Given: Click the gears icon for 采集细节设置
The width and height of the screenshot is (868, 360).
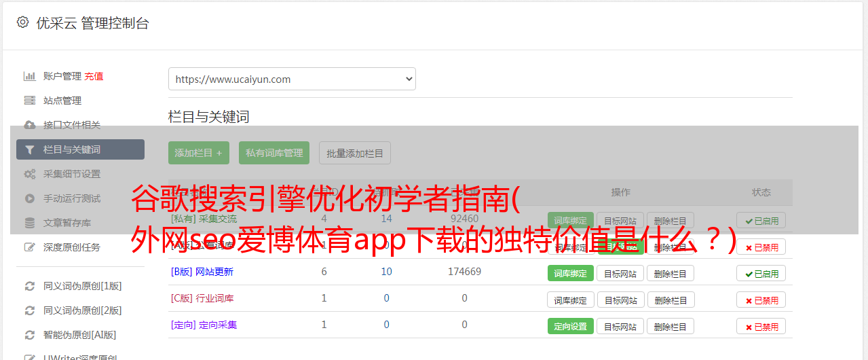Looking at the screenshot, I should pos(29,174).
